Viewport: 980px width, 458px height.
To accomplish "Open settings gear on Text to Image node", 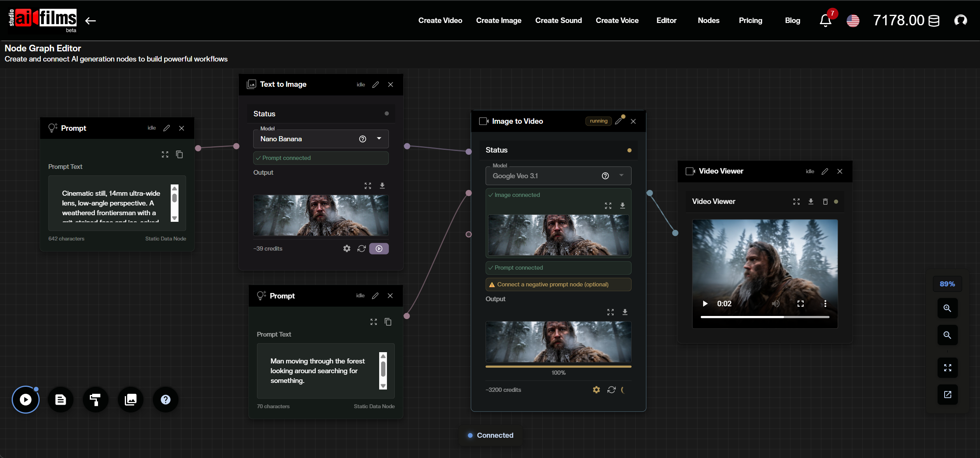I will click(x=346, y=248).
